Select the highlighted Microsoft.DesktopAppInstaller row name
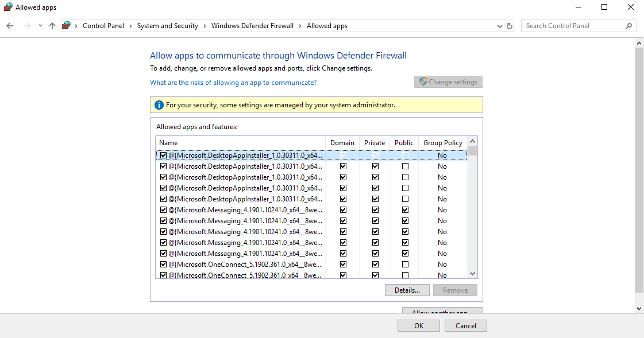The image size is (644, 338). pyautogui.click(x=245, y=156)
